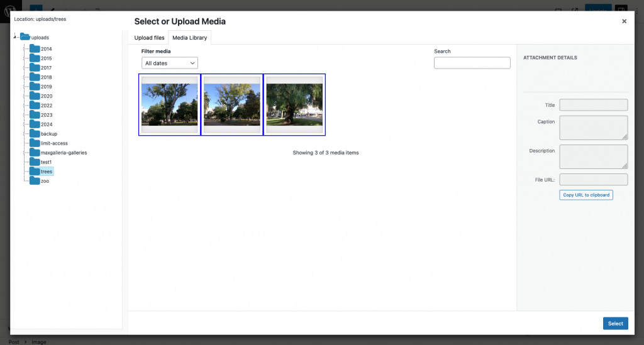Close the Select or Upload Media dialog
Viewport: 644px width, 345px height.
[624, 21]
